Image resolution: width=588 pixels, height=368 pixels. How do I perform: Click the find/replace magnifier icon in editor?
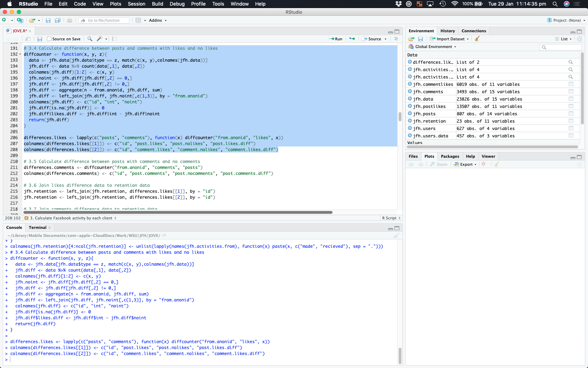pos(90,39)
